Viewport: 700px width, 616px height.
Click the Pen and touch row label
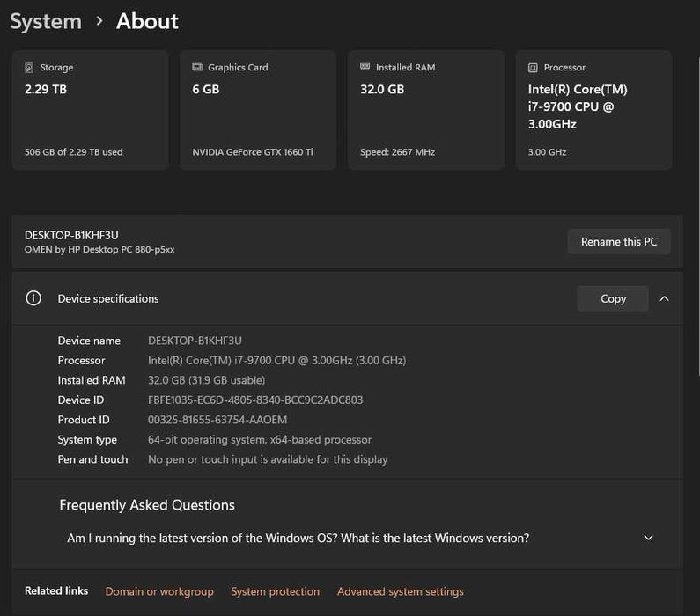point(92,459)
